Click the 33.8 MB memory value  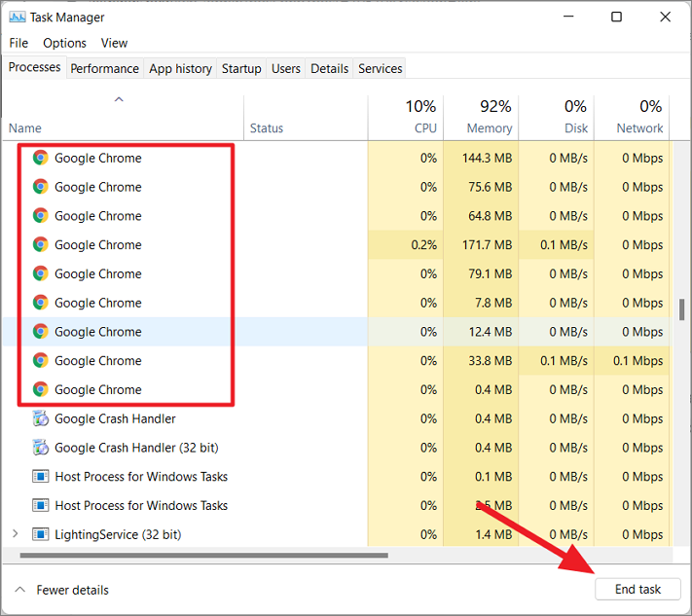click(490, 360)
